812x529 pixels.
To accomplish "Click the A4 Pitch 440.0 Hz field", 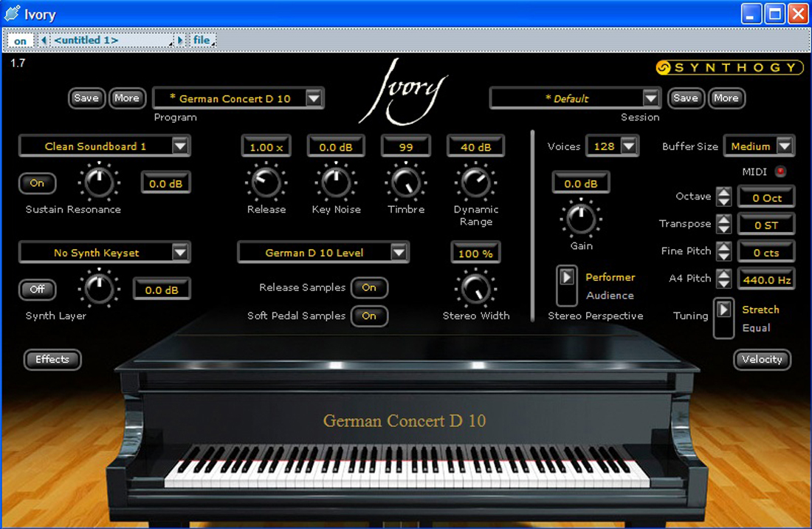I will pyautogui.click(x=766, y=279).
